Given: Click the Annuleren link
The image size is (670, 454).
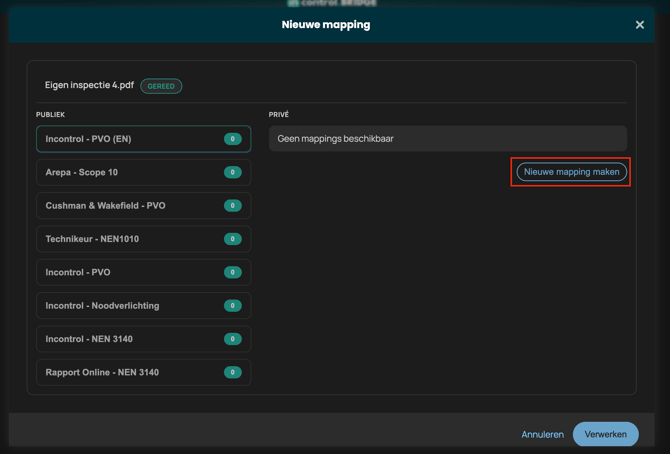Looking at the screenshot, I should pyautogui.click(x=542, y=434).
